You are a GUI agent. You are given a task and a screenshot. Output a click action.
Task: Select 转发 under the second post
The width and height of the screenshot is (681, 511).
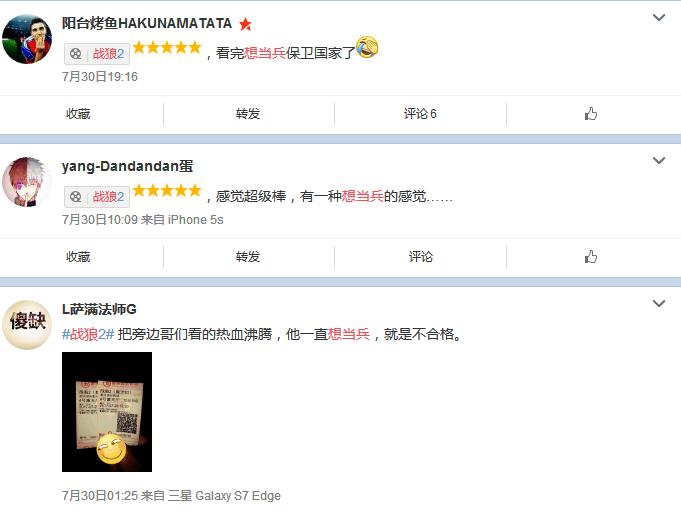248,257
